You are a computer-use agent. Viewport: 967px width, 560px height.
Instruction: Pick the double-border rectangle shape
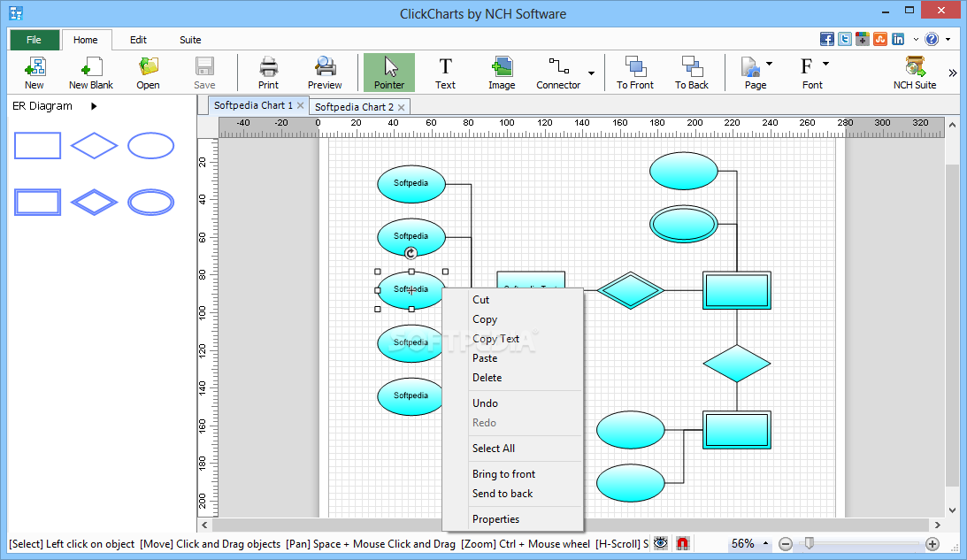coord(38,203)
